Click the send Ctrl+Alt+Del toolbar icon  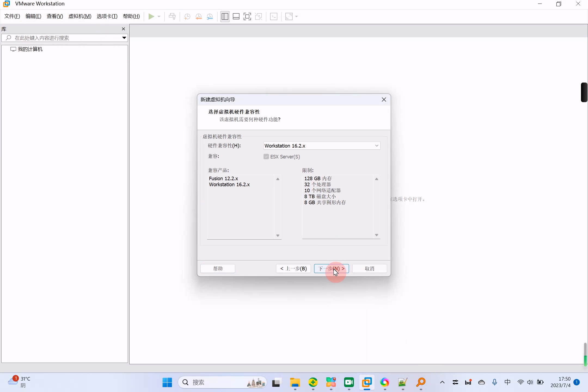(x=172, y=17)
